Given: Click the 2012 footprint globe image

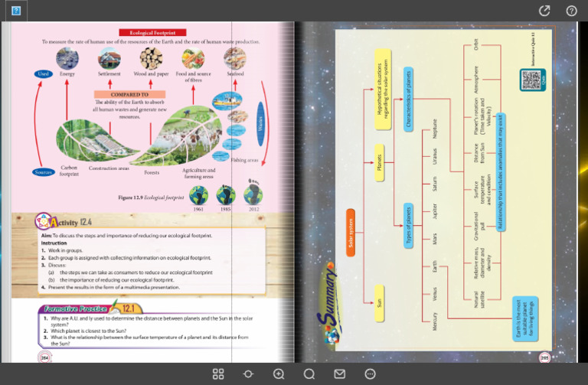Looking at the screenshot, I should (x=253, y=194).
